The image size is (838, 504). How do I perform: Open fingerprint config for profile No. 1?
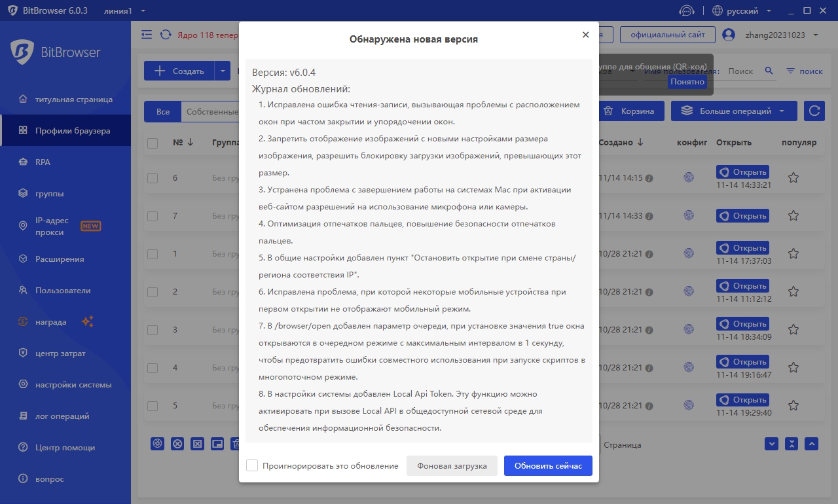tap(689, 253)
